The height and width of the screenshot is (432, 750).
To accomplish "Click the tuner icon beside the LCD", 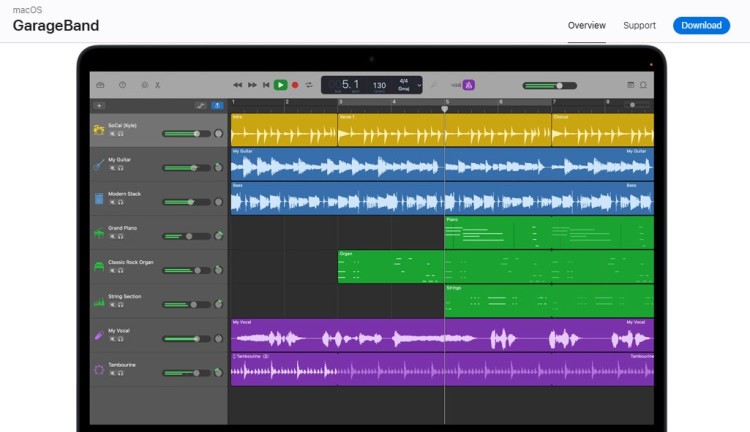I will (434, 85).
